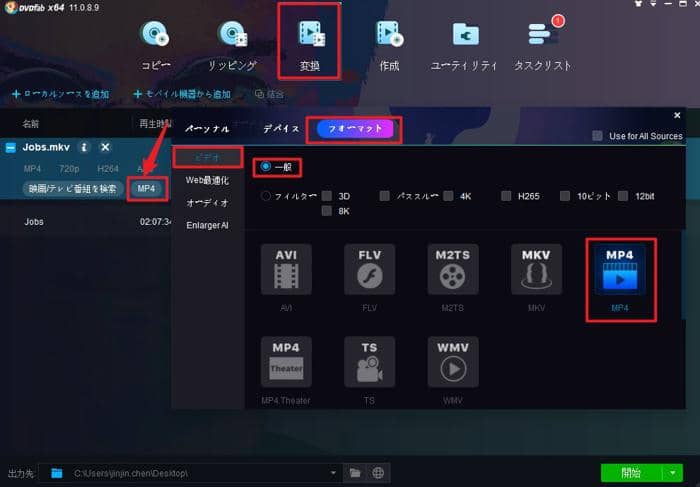The image size is (700, 487).
Task: Switch to the パーソナル tab
Action: point(207,129)
